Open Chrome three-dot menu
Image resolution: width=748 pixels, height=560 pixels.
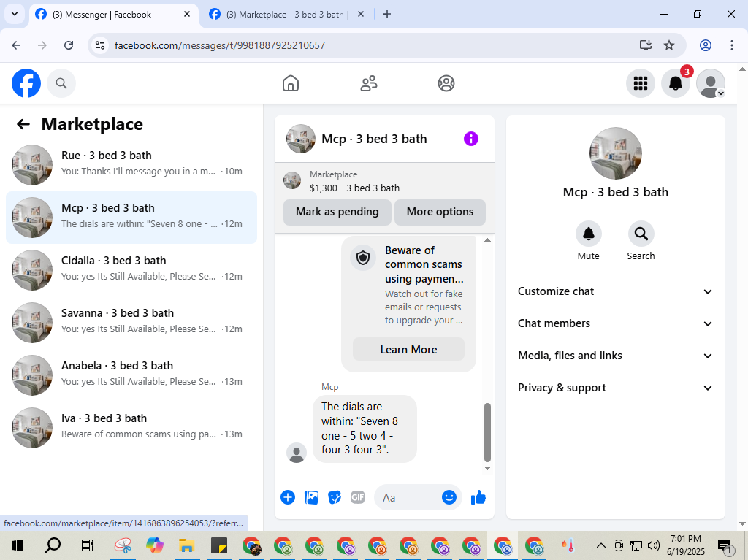point(732,45)
